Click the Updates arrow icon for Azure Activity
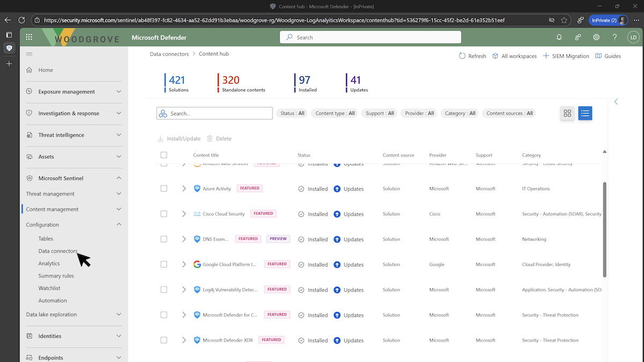The width and height of the screenshot is (644, 362). 337,189
